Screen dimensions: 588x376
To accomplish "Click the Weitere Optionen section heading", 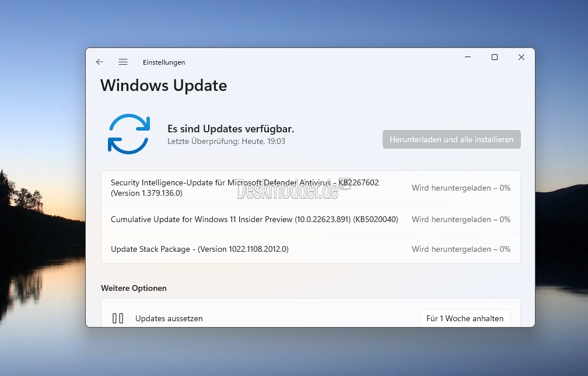I will coord(134,289).
